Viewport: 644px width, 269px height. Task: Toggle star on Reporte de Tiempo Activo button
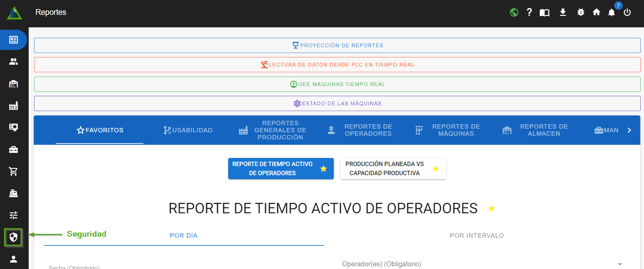point(323,168)
